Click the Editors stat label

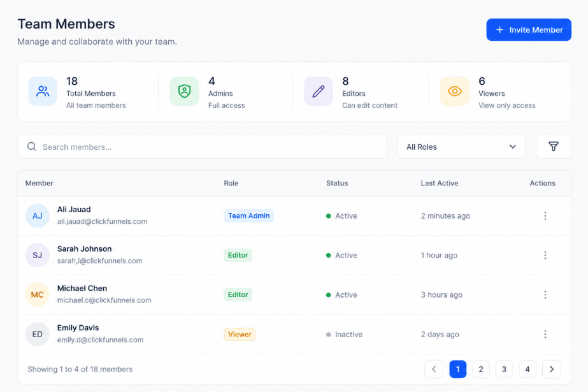[x=354, y=94]
